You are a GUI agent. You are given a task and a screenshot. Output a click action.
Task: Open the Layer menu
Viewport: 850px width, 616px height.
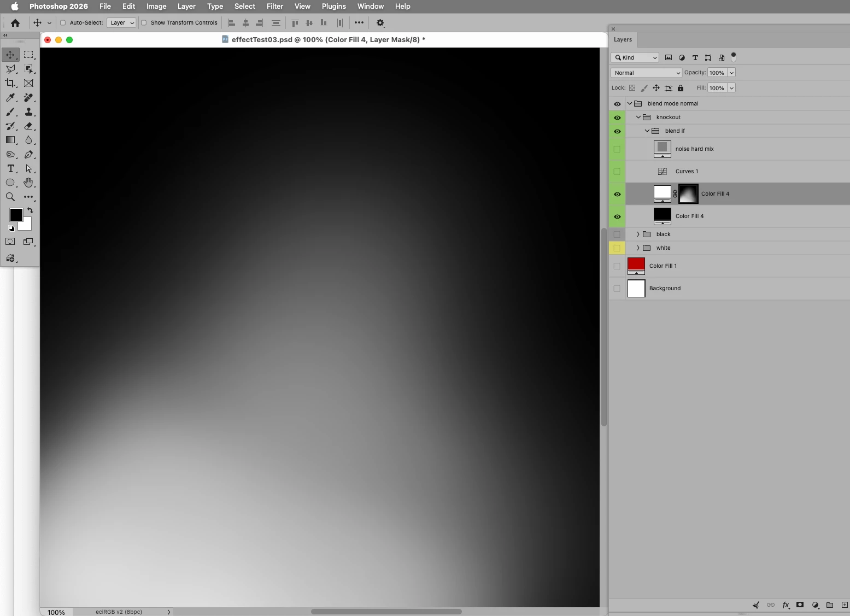pos(186,6)
